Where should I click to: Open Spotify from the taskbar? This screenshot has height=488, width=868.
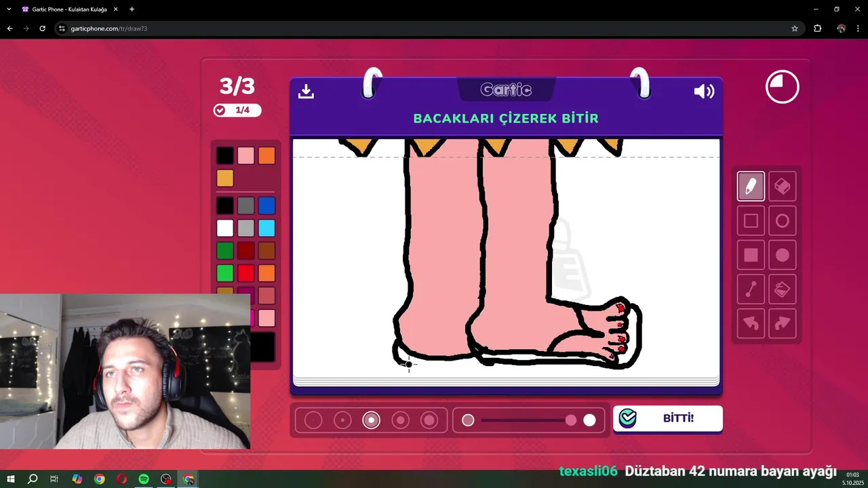[144, 479]
